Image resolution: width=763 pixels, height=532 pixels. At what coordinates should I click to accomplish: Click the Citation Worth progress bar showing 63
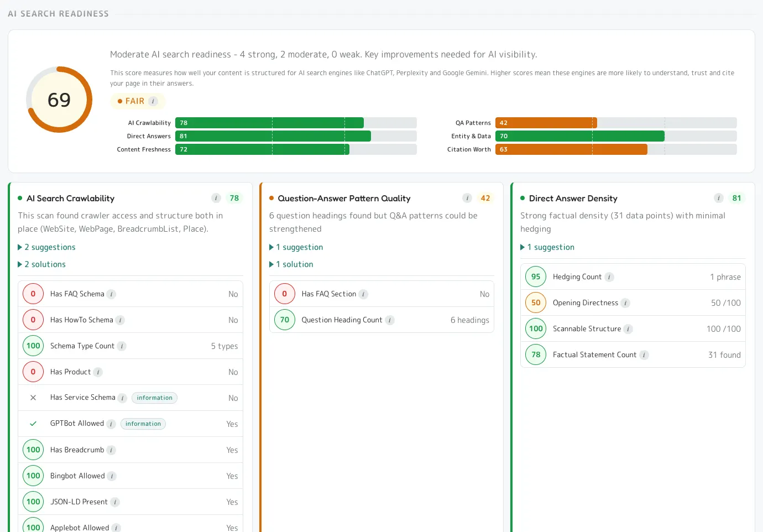[x=616, y=149]
